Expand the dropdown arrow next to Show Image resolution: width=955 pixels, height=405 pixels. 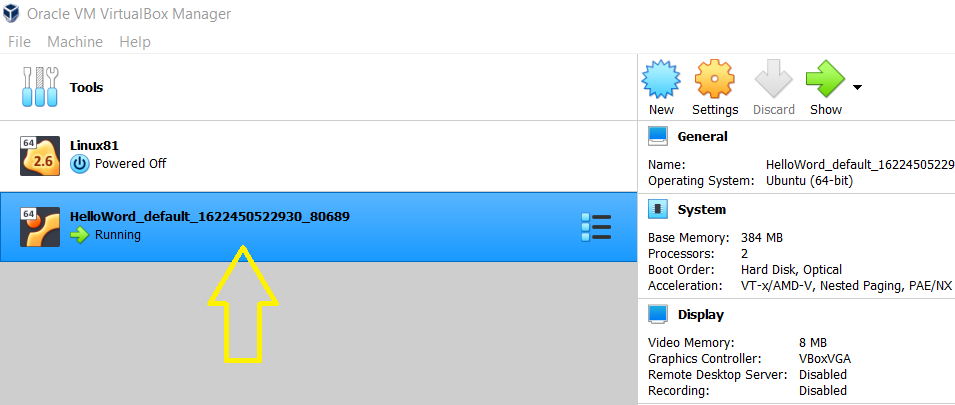[x=857, y=88]
